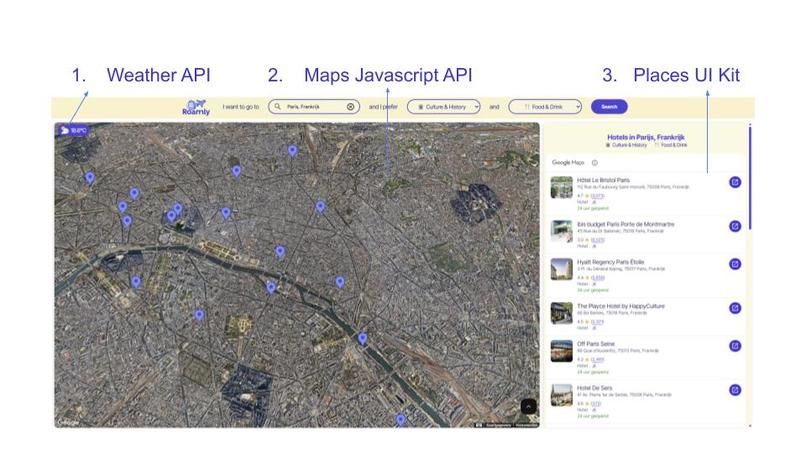806x453 pixels.
Task: Open the Food & Drink preference dropdown
Action: (545, 106)
